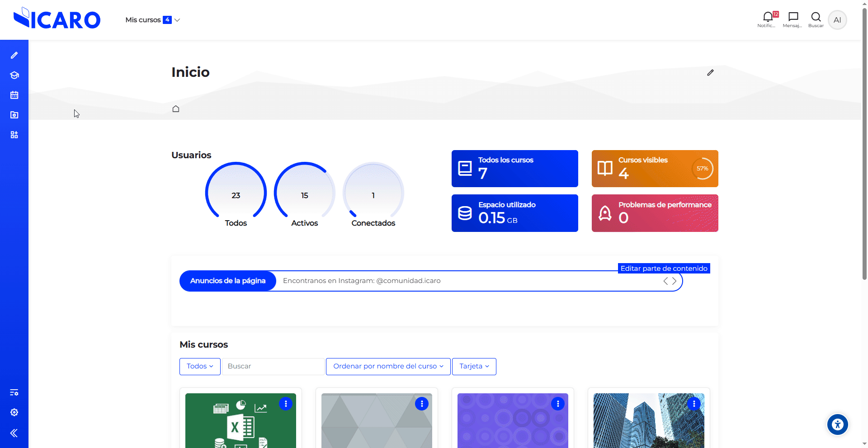
Task: Click the Todos los cursos card
Action: point(514,169)
